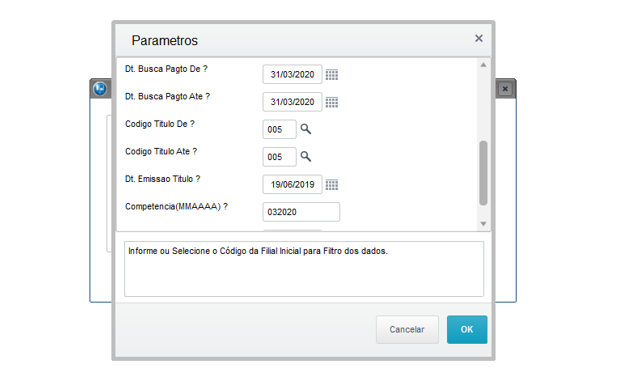Viewport: 632px width, 378px height.
Task: Click scrollbar up arrow in parameters list
Action: (483, 65)
